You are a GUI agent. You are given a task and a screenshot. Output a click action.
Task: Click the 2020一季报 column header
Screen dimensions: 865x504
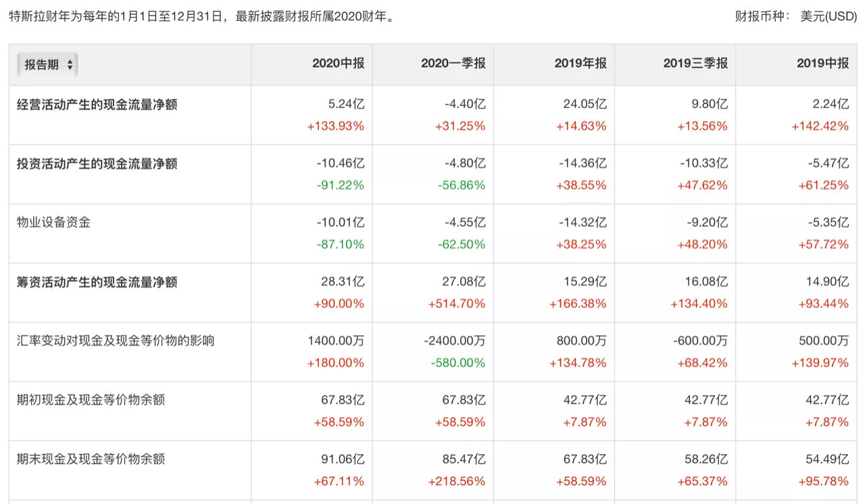(x=453, y=64)
